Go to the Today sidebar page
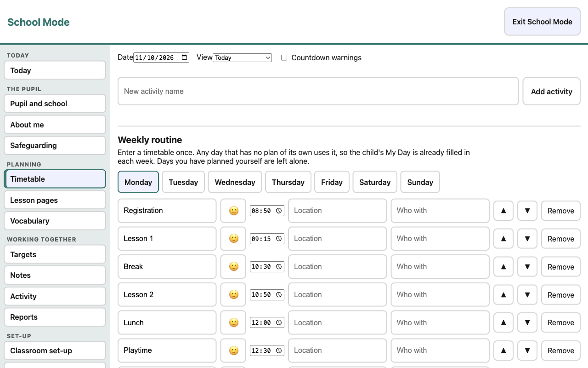 pos(55,70)
